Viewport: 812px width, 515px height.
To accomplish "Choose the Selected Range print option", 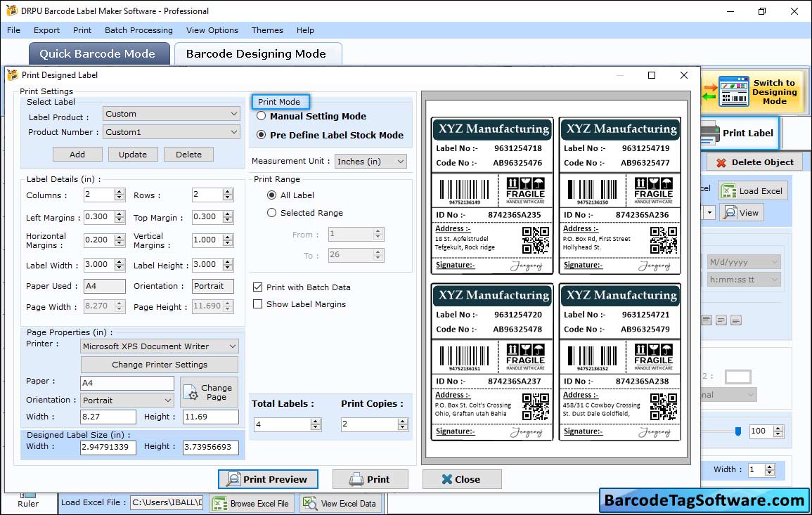I will [272, 213].
